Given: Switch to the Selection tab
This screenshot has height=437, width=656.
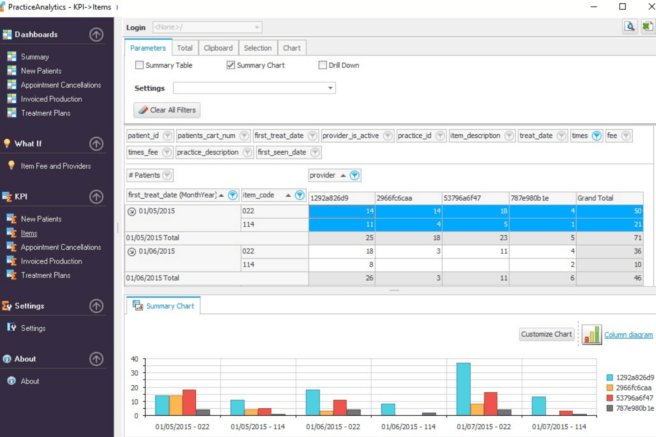Looking at the screenshot, I should pyautogui.click(x=258, y=48).
